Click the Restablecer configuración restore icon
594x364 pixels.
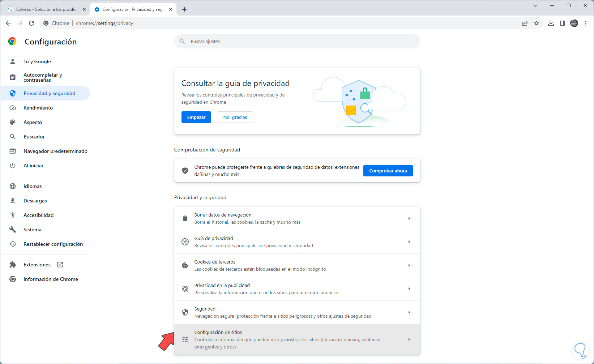pos(13,244)
